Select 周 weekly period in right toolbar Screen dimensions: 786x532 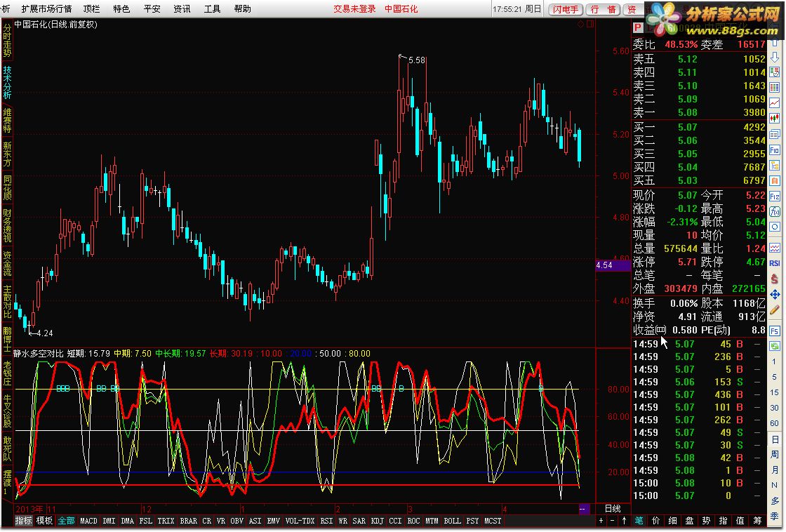[x=775, y=455]
